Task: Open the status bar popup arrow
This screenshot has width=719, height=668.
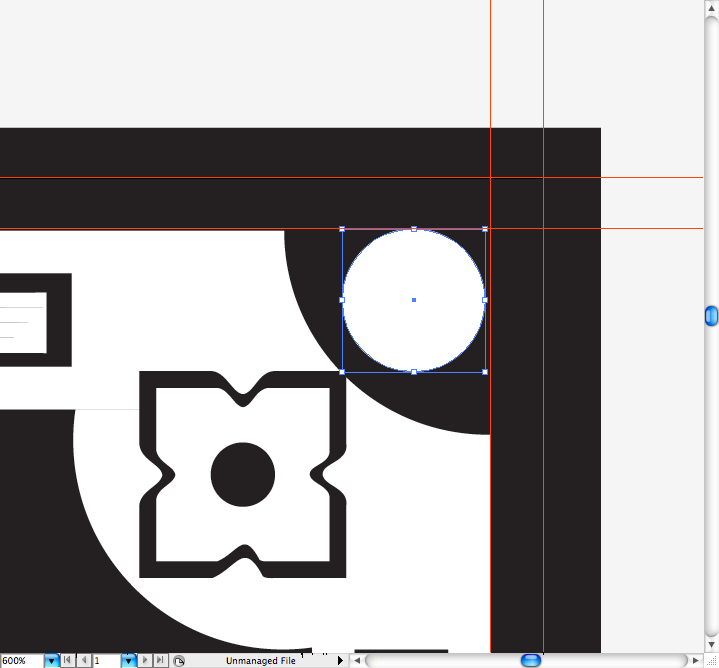Action: pyautogui.click(x=340, y=661)
